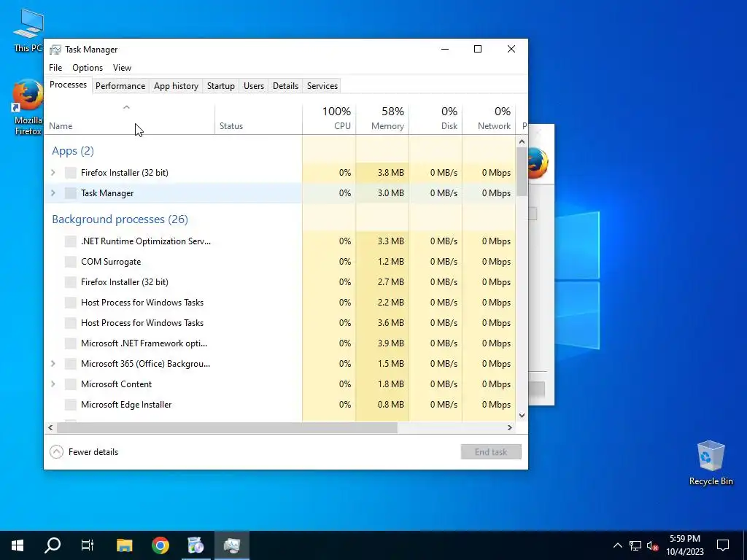Click the Firefox Installer app process icon
Image resolution: width=747 pixels, height=560 pixels.
[71, 173]
